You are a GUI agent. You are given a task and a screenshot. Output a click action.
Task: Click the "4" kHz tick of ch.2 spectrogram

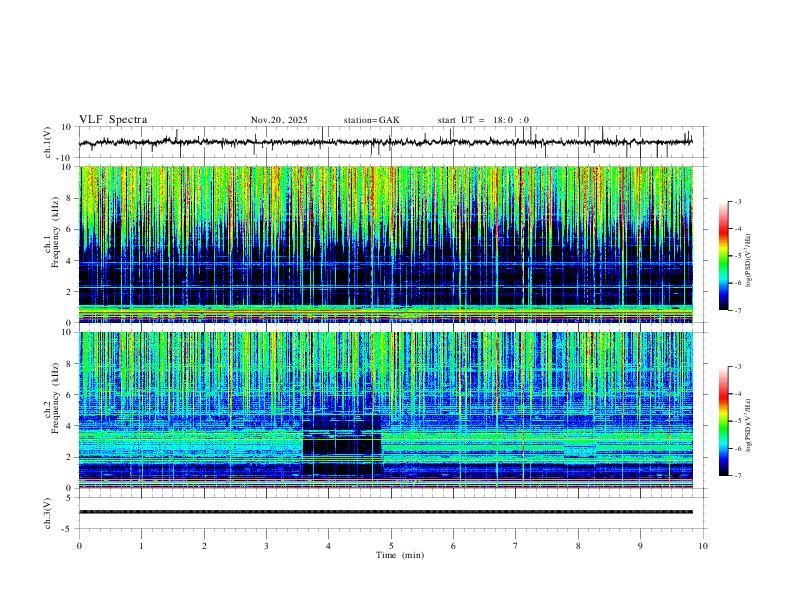coord(71,426)
